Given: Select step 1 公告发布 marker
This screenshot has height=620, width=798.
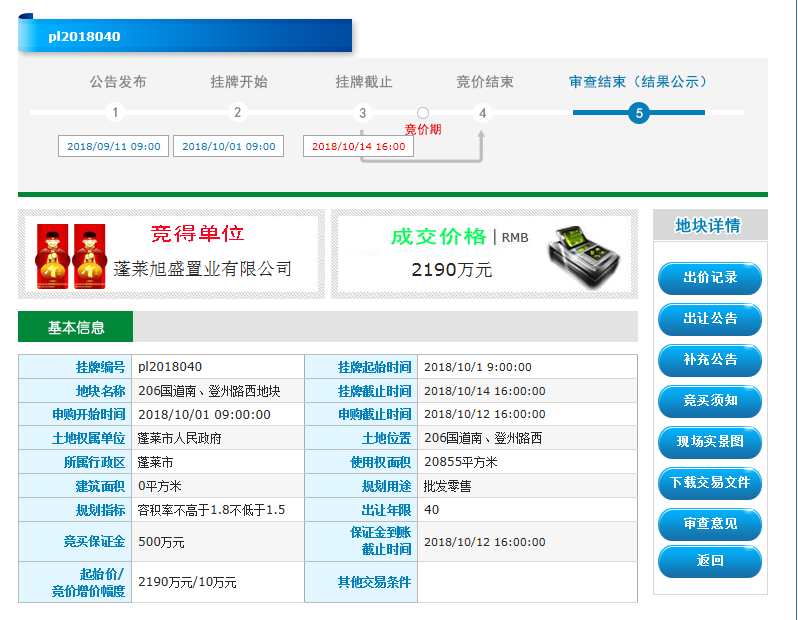Looking at the screenshot, I should (116, 113).
